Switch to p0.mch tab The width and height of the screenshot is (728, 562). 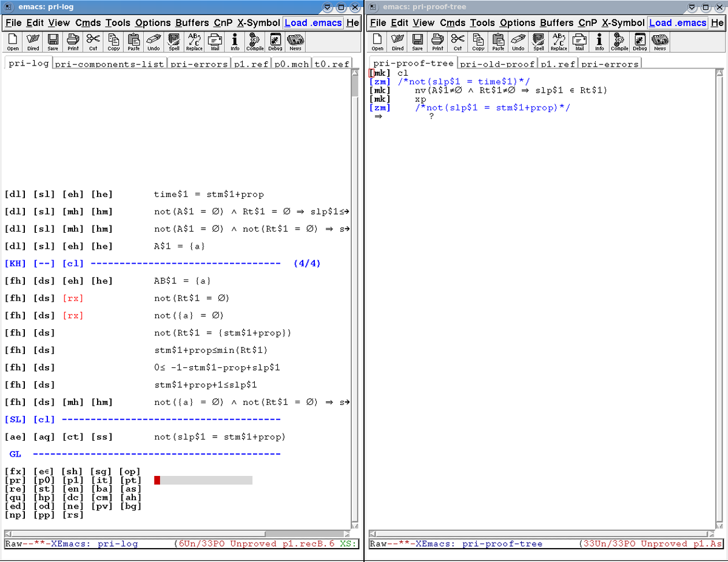point(292,64)
